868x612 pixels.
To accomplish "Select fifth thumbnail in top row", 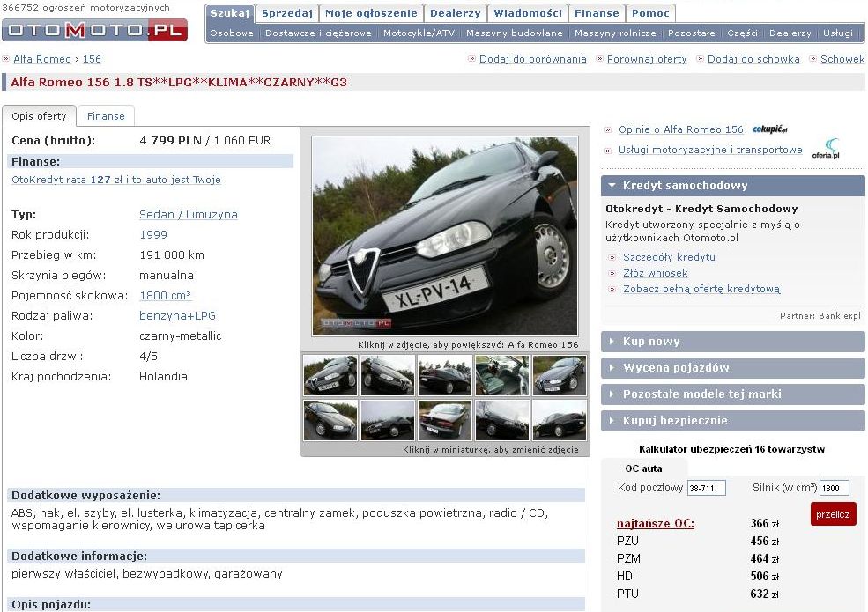I will pyautogui.click(x=560, y=375).
